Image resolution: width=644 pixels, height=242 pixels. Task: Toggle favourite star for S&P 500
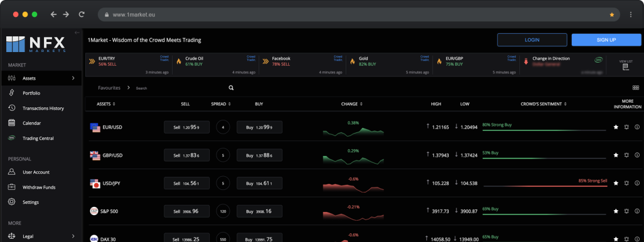click(x=616, y=211)
